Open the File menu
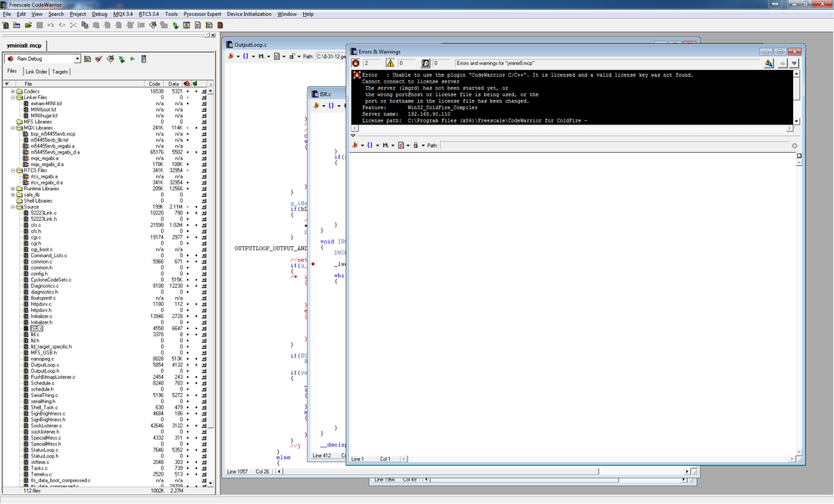This screenshot has width=834, height=504. click(7, 14)
